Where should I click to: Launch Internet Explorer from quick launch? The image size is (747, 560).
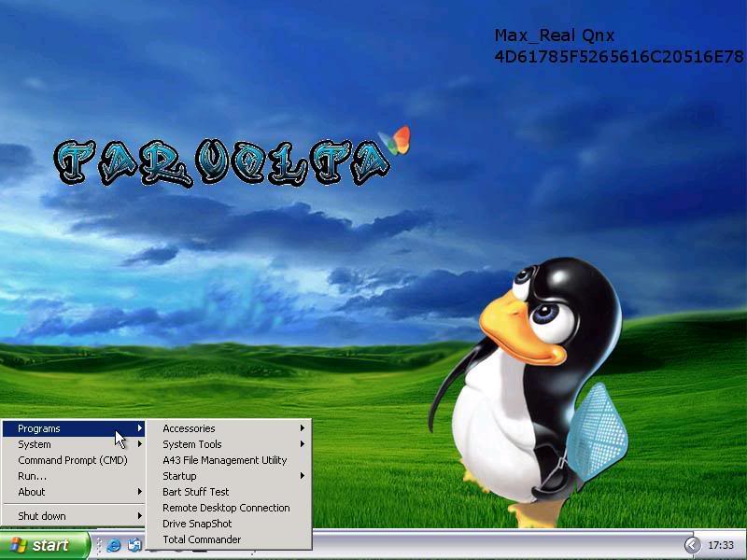point(113,545)
